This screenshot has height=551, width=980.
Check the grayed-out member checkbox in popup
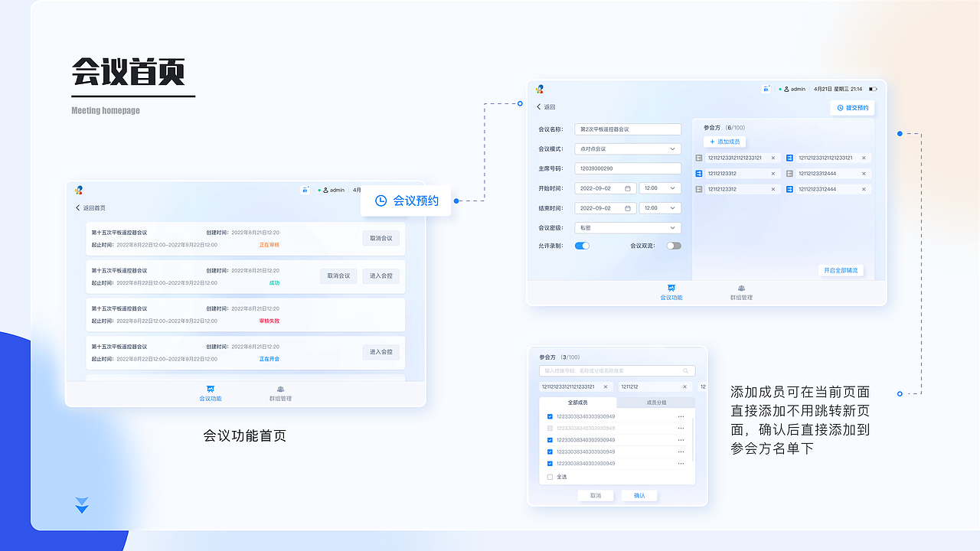pos(550,428)
